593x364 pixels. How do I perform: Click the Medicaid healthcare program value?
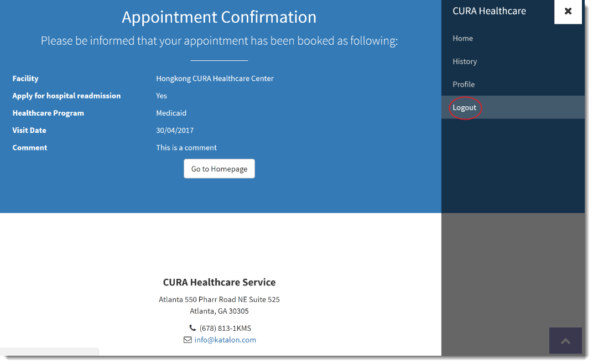click(x=171, y=113)
